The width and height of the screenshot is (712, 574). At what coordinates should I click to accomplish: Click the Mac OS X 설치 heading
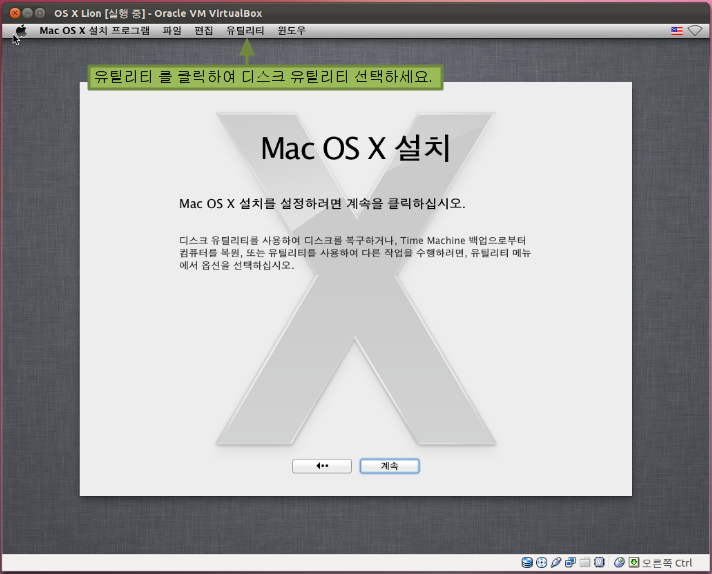click(x=356, y=148)
